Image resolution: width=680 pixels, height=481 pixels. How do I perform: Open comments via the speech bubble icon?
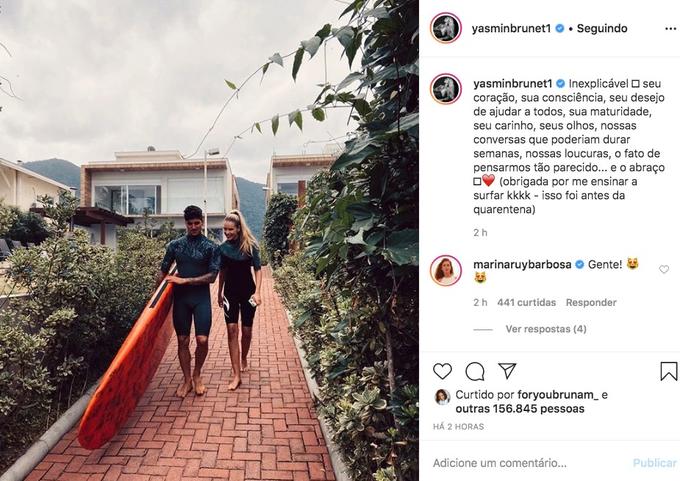(475, 371)
